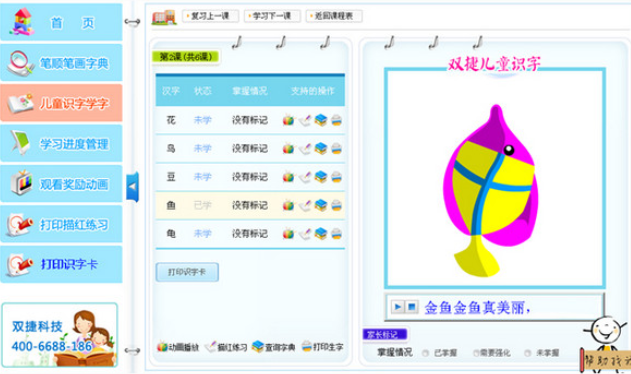Select the 鸟 character cell
The width and height of the screenshot is (631, 374).
coord(171,148)
